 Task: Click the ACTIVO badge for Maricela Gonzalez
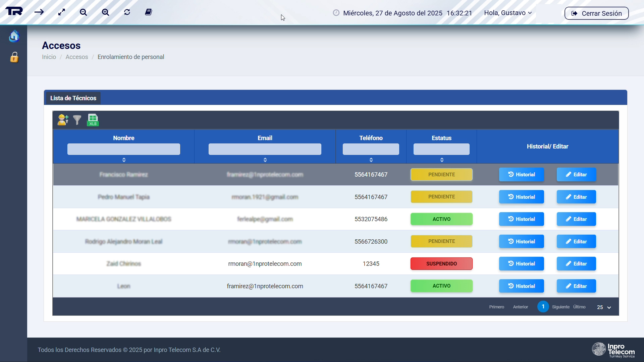(441, 219)
